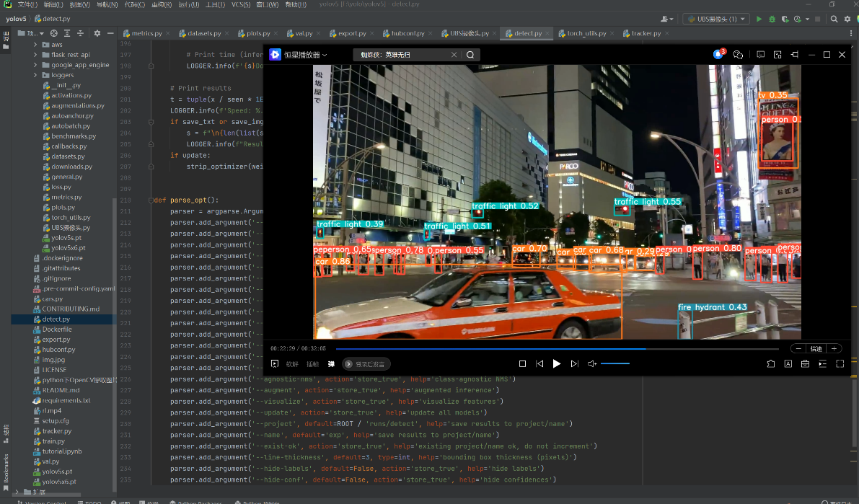
Task: Toggle player always-on-top pin icon
Action: (795, 55)
